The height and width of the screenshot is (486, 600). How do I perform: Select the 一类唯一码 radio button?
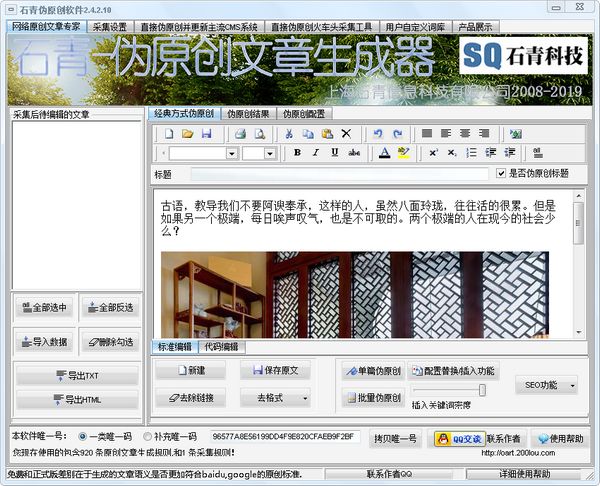coord(82,436)
